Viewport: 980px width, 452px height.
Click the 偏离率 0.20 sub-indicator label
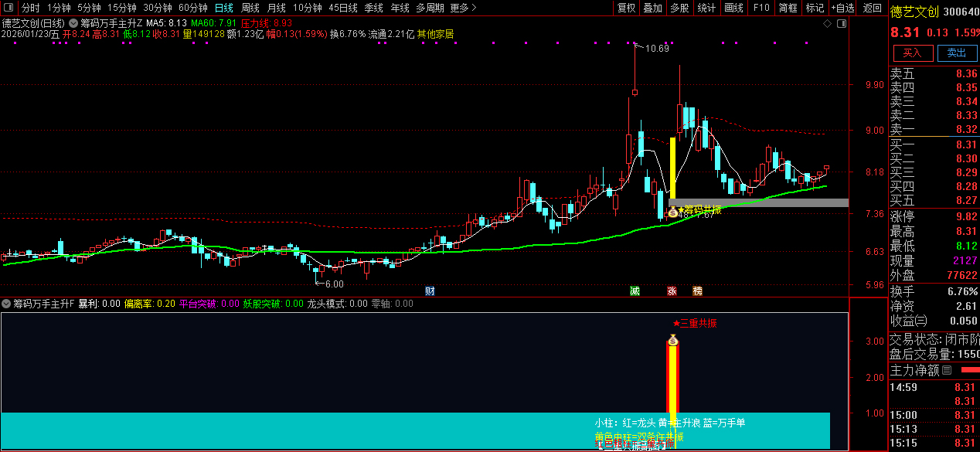click(150, 304)
